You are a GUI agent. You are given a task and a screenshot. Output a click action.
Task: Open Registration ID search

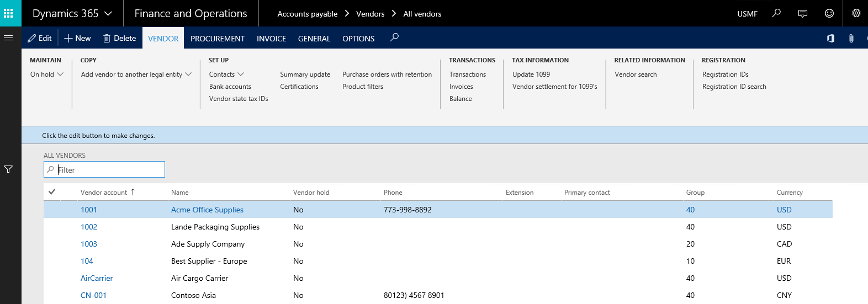click(734, 87)
